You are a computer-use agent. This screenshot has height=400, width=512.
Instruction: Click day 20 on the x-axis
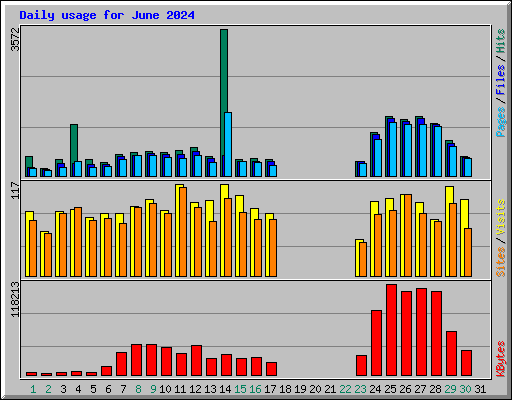[315, 389]
